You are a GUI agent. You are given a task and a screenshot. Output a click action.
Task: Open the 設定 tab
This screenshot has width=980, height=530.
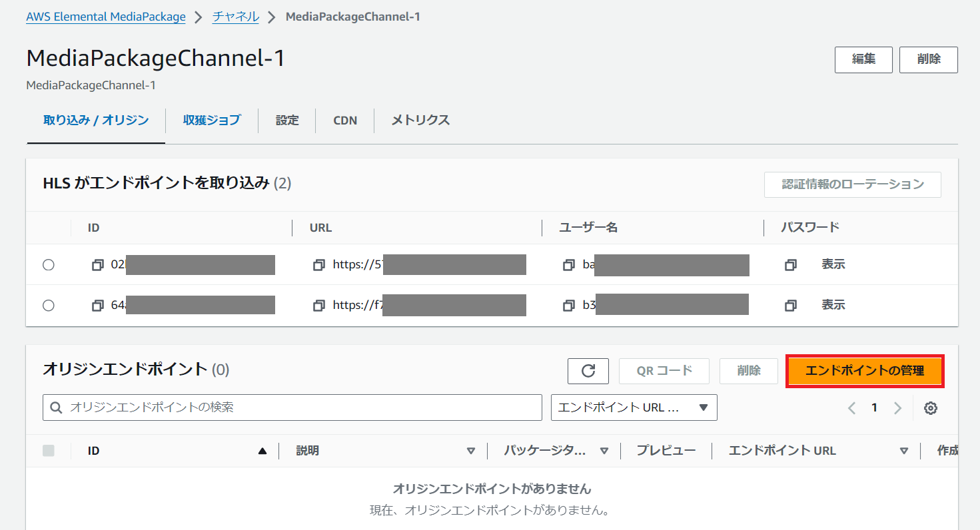(287, 121)
